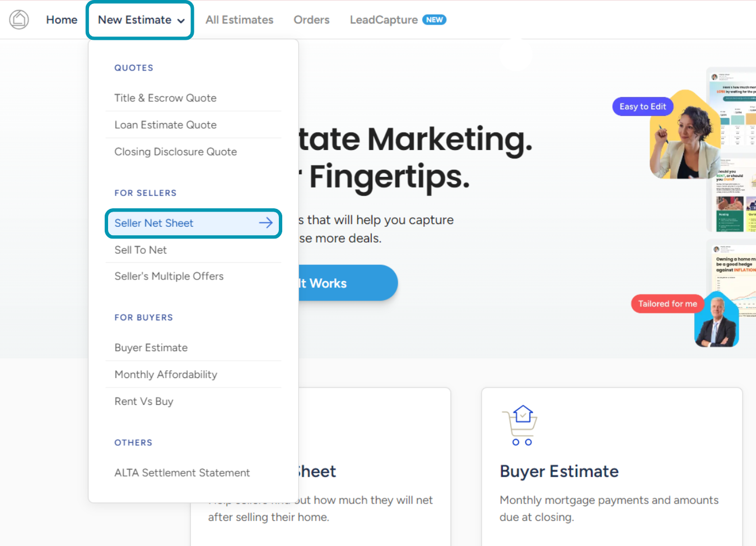Choose Seller's Multiple Offers
Viewport: 756px width, 546px height.
(x=193, y=276)
